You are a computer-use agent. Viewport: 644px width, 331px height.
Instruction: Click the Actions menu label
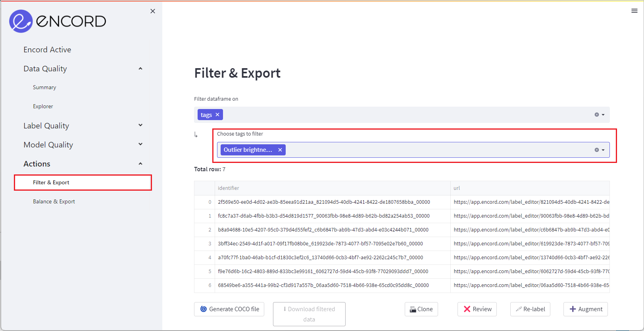[x=37, y=164]
